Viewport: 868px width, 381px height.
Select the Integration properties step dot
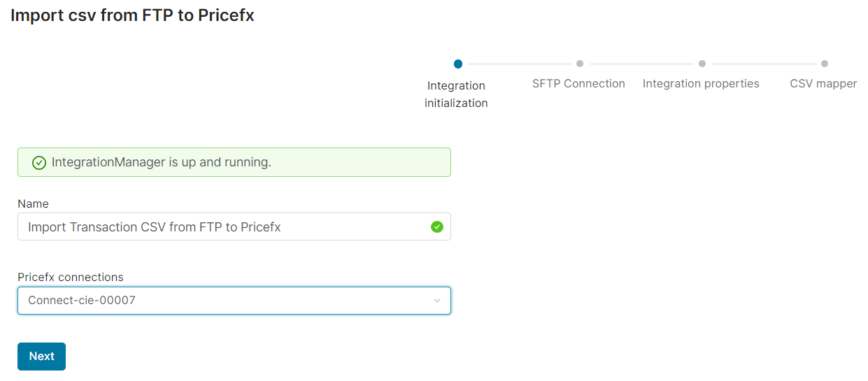(x=702, y=64)
